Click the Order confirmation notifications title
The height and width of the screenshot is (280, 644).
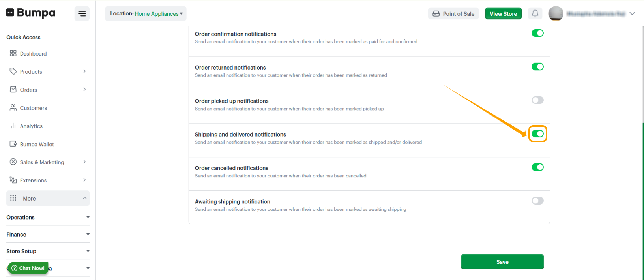[x=236, y=34]
